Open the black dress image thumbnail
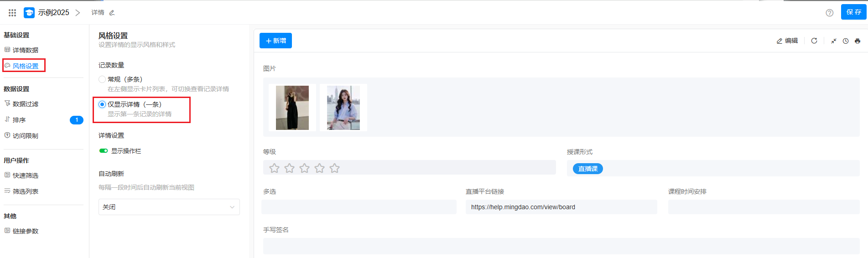Image resolution: width=868 pixels, height=258 pixels. click(292, 108)
